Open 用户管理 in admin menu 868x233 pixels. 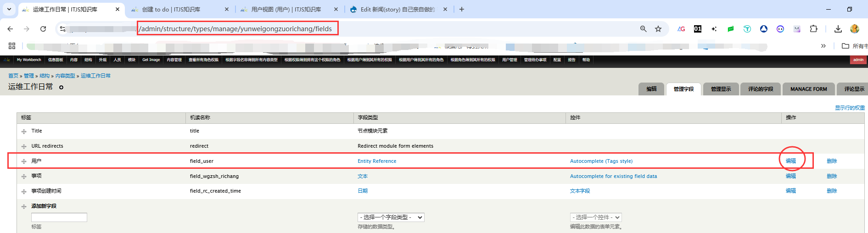[x=510, y=60]
